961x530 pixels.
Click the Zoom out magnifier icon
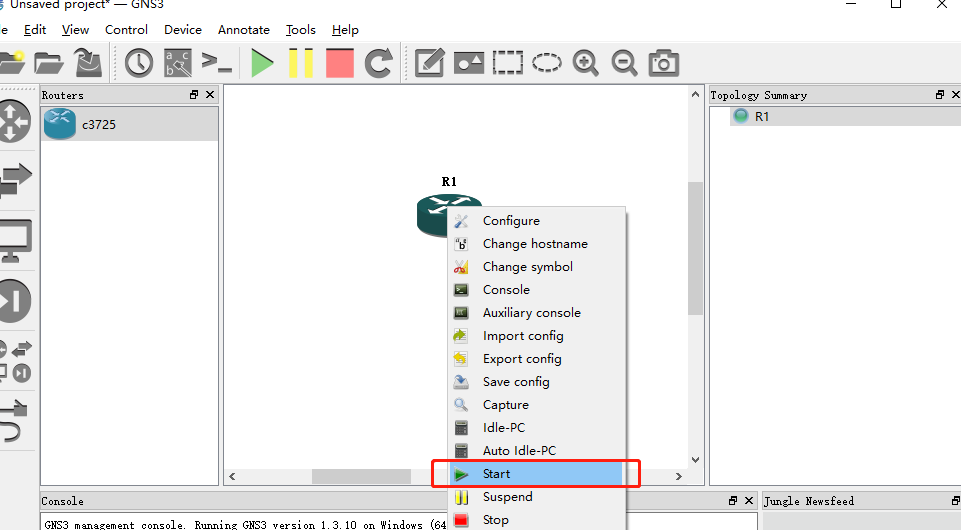coord(624,63)
